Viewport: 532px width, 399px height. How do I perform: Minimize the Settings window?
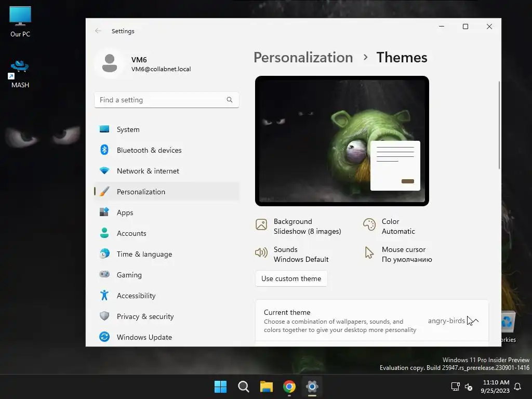pyautogui.click(x=442, y=26)
